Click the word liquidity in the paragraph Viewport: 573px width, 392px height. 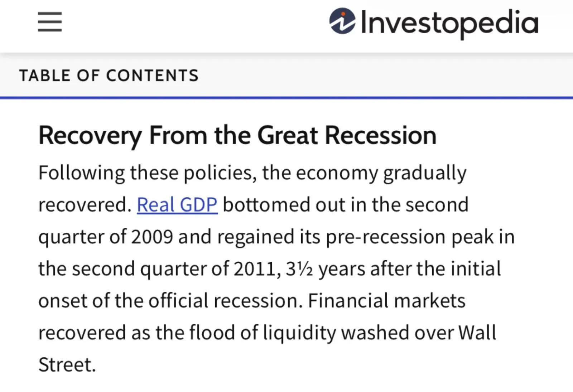(x=299, y=333)
